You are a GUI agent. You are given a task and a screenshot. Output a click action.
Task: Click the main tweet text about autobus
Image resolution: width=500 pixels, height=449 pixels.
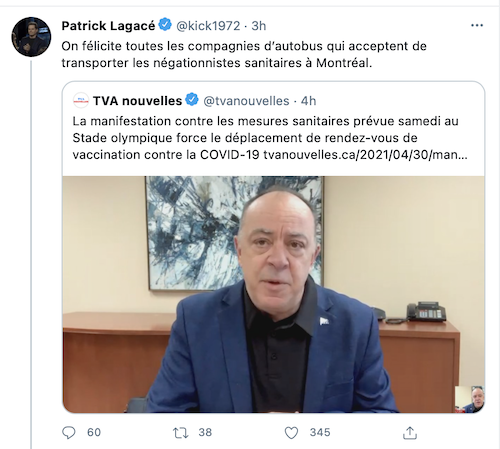[x=244, y=54]
